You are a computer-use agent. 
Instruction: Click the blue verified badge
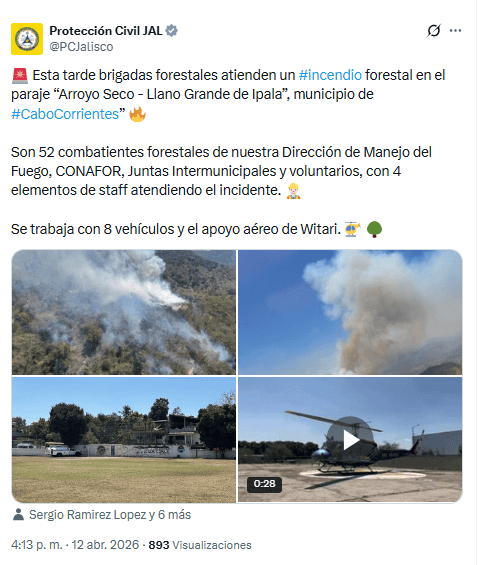point(171,31)
